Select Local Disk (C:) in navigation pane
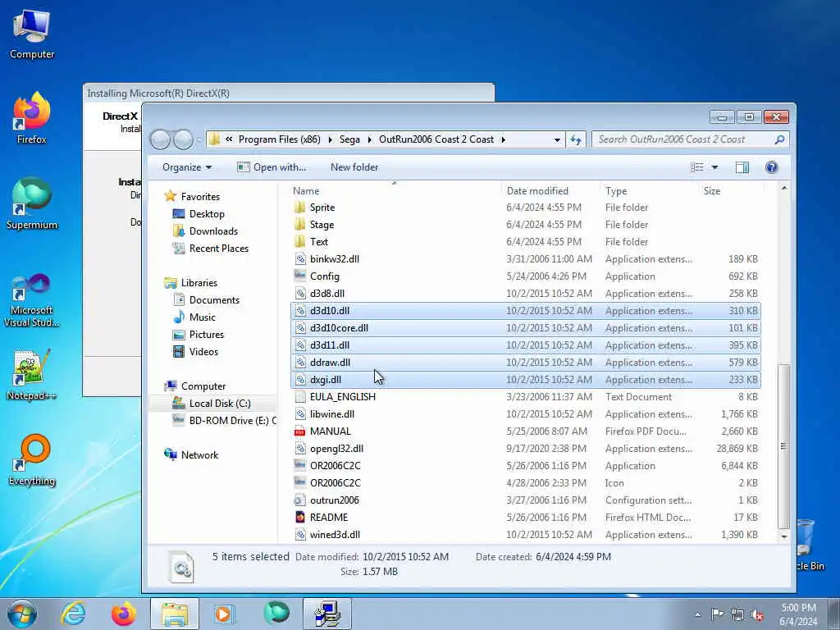Viewport: 840px width, 630px height. coord(220,404)
